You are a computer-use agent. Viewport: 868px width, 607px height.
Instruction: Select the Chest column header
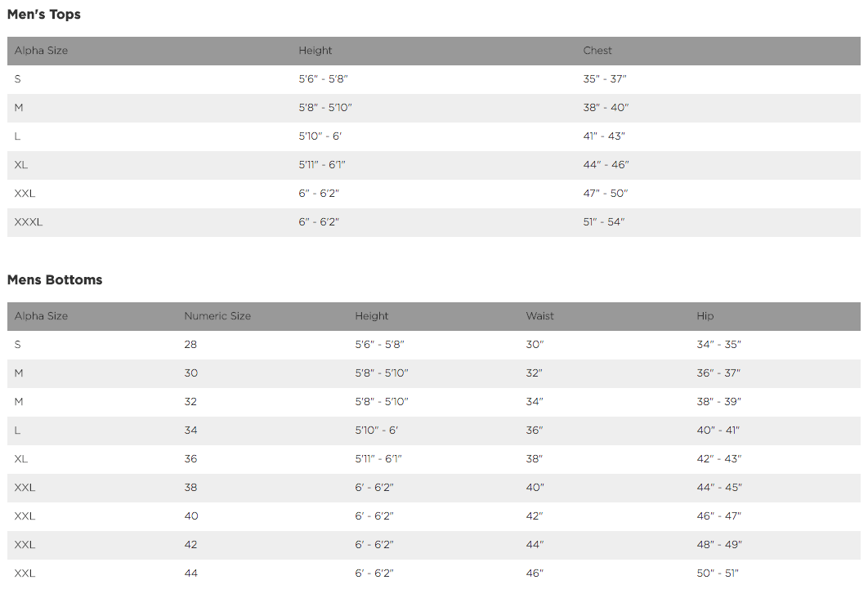tap(597, 51)
